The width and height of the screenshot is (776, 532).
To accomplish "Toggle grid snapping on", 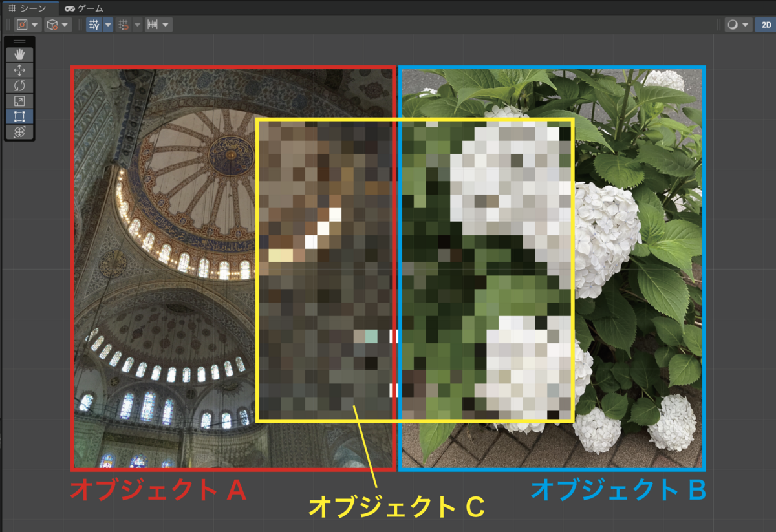I will pos(124,25).
